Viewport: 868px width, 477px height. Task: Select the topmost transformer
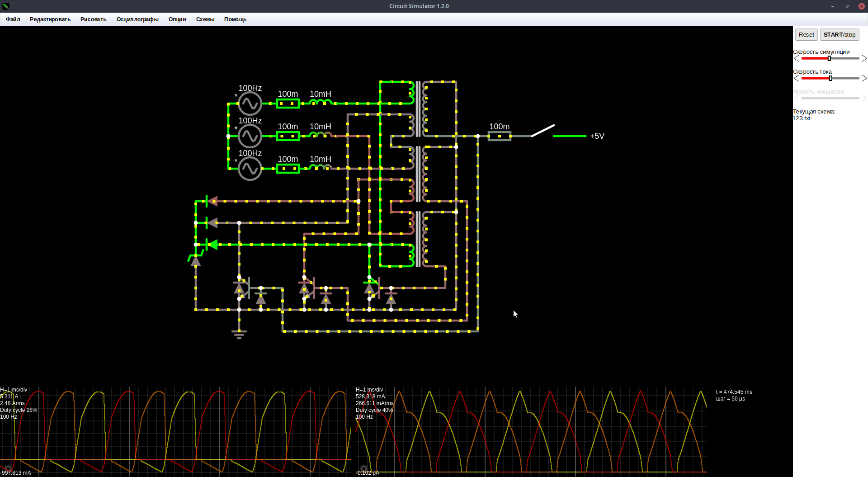(418, 109)
